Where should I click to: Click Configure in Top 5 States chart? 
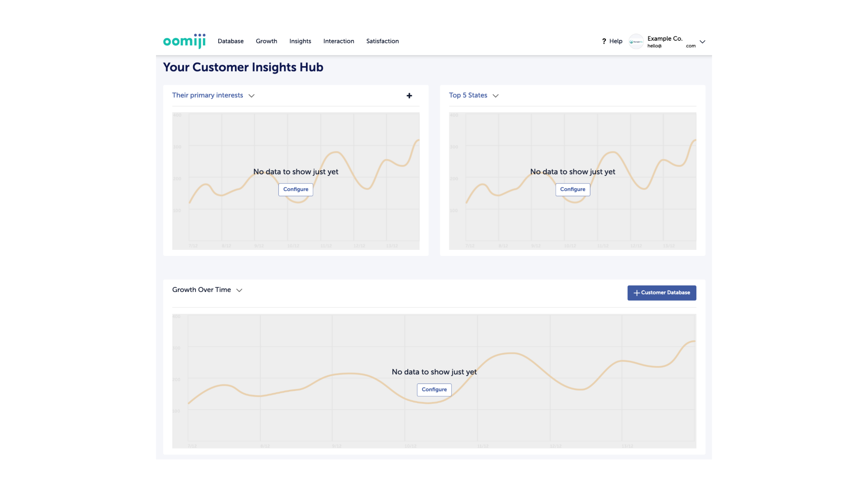pos(573,189)
